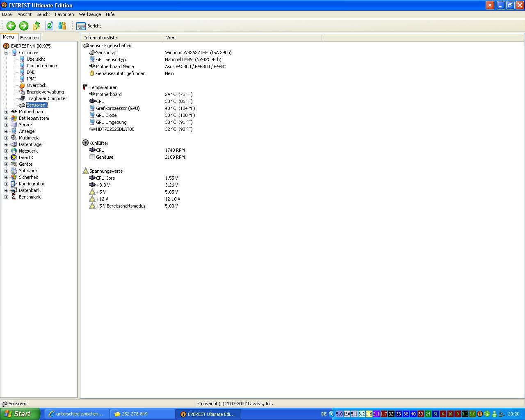The height and width of the screenshot is (420, 525).
Task: Select IPMI in the tree
Action: [31, 79]
